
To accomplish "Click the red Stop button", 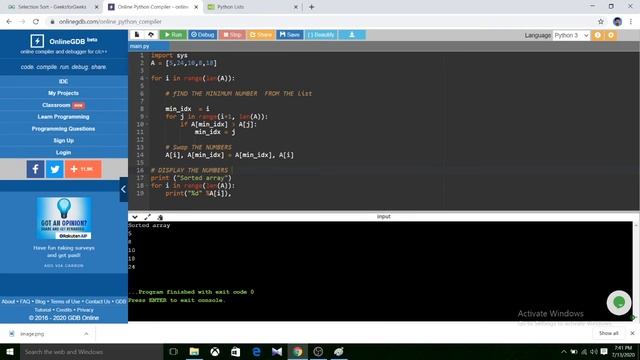I will click(232, 35).
